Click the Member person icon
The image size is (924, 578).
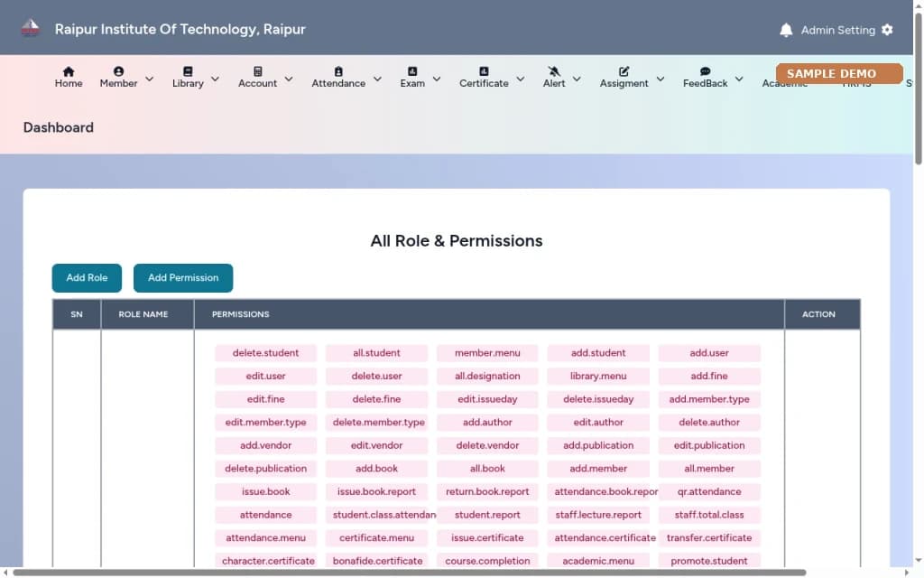[118, 71]
